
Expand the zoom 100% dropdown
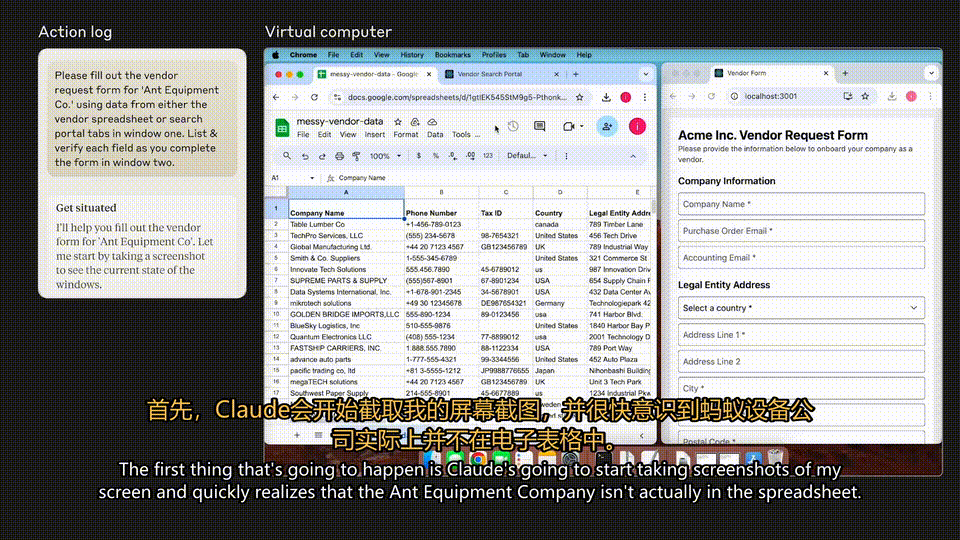(x=385, y=156)
